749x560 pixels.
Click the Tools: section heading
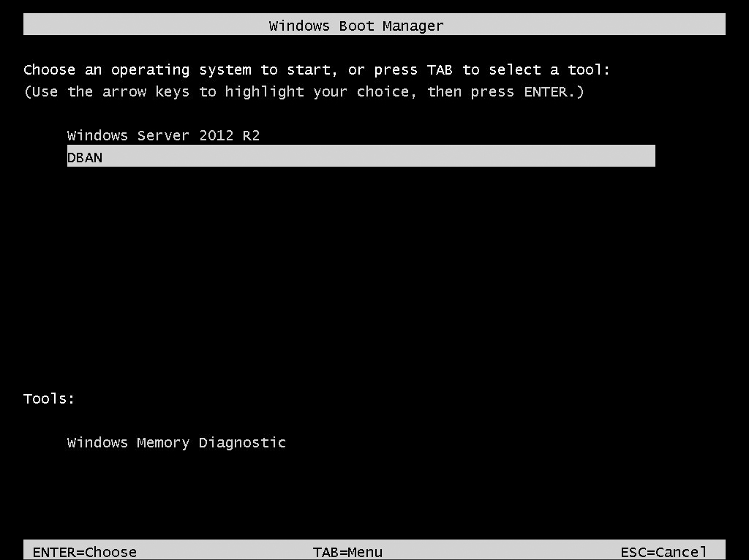49,398
